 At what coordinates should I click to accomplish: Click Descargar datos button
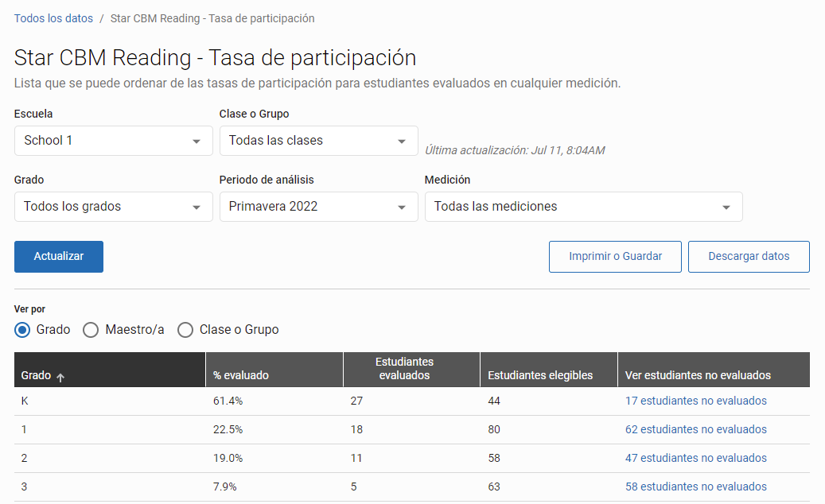coord(749,257)
